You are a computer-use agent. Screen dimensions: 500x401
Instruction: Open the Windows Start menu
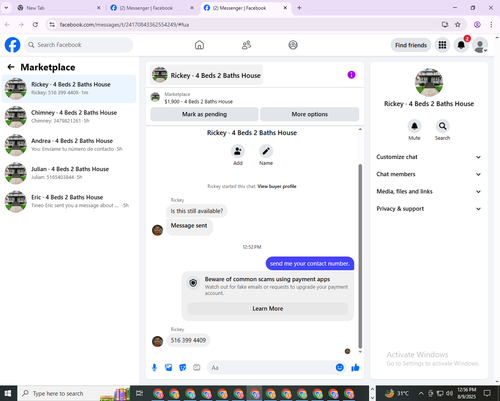8,393
